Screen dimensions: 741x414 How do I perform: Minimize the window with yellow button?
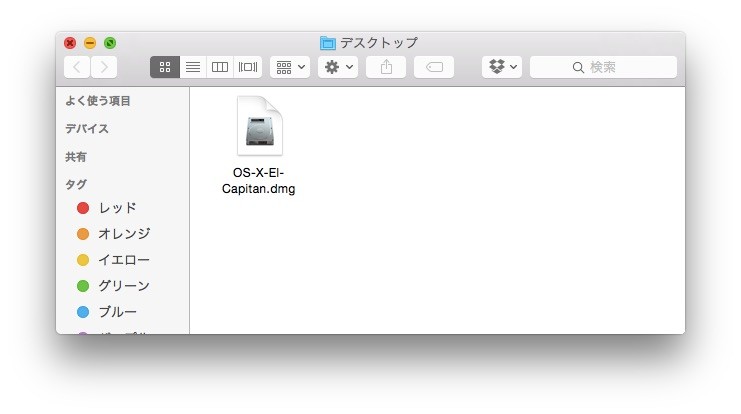click(x=90, y=43)
